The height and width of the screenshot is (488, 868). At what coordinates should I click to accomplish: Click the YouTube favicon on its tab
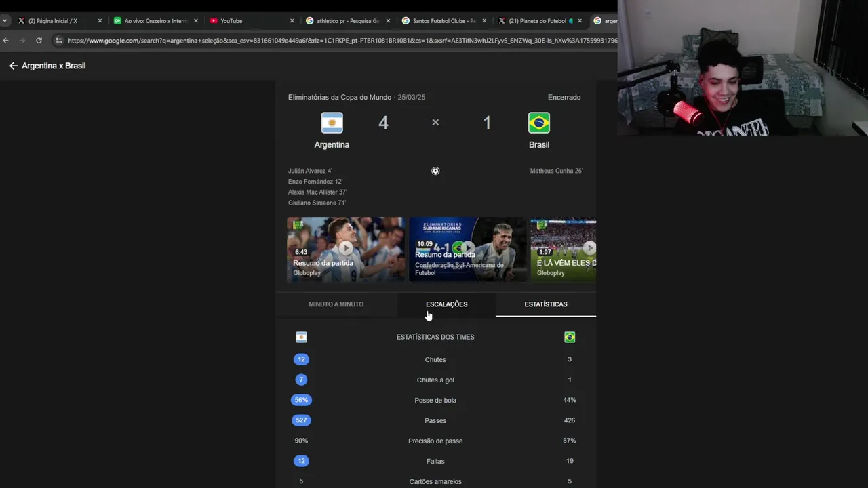click(x=214, y=21)
